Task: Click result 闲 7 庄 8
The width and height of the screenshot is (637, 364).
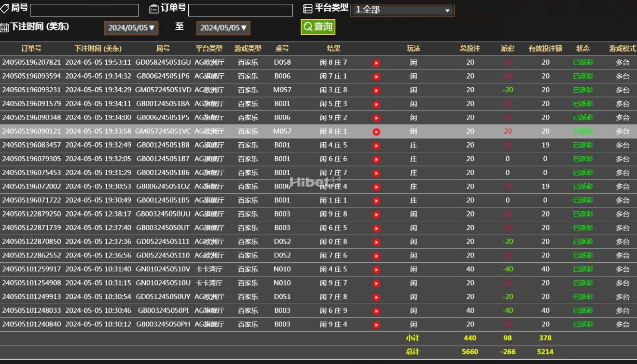Action: tap(333, 297)
